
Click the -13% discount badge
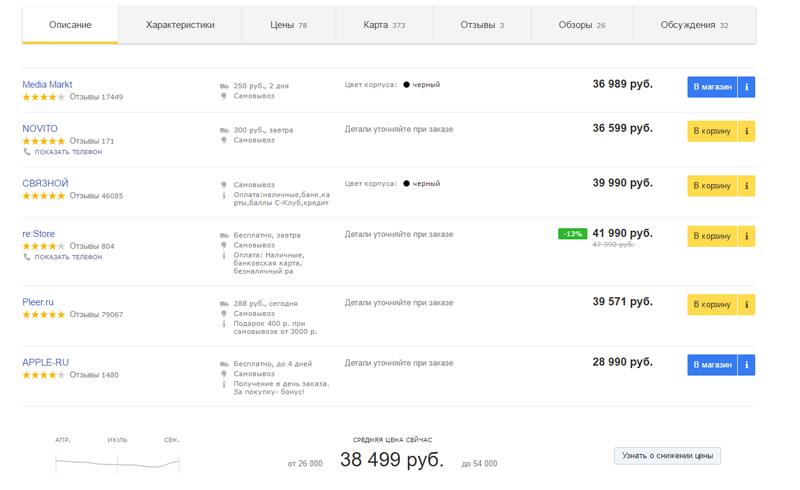pos(572,234)
